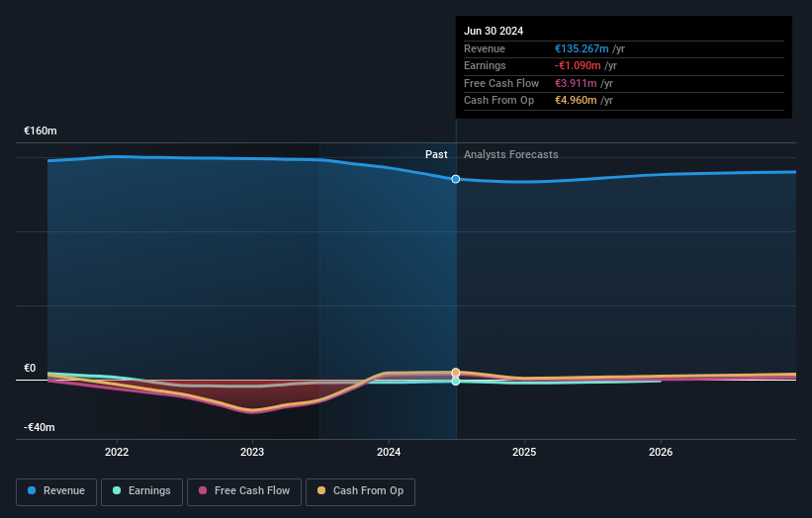Click the -€40m y-axis label
812x518 pixels.
[x=40, y=427]
